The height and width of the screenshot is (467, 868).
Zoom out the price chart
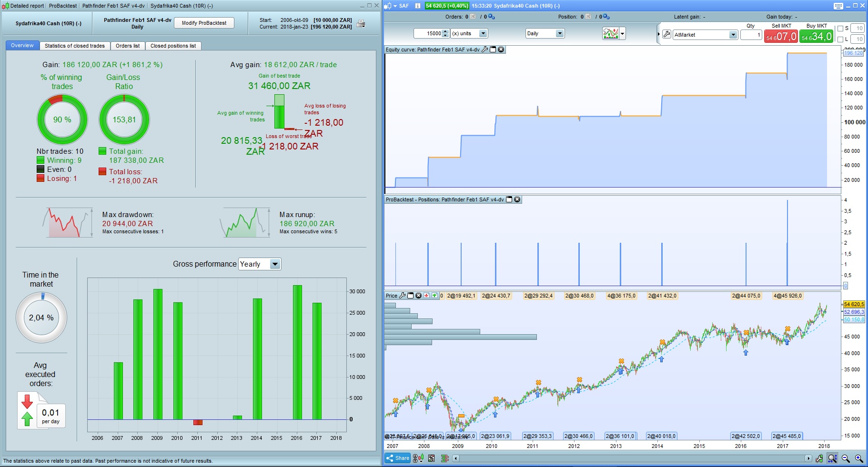tap(846, 458)
